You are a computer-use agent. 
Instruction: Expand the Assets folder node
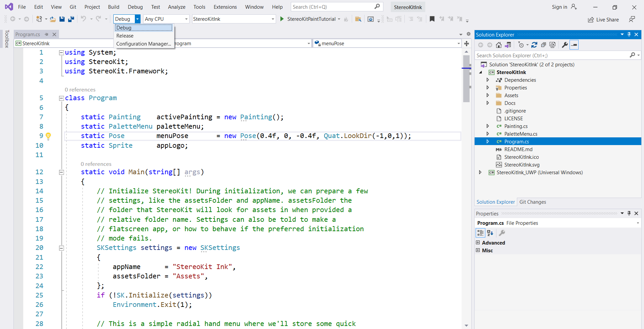[488, 95]
